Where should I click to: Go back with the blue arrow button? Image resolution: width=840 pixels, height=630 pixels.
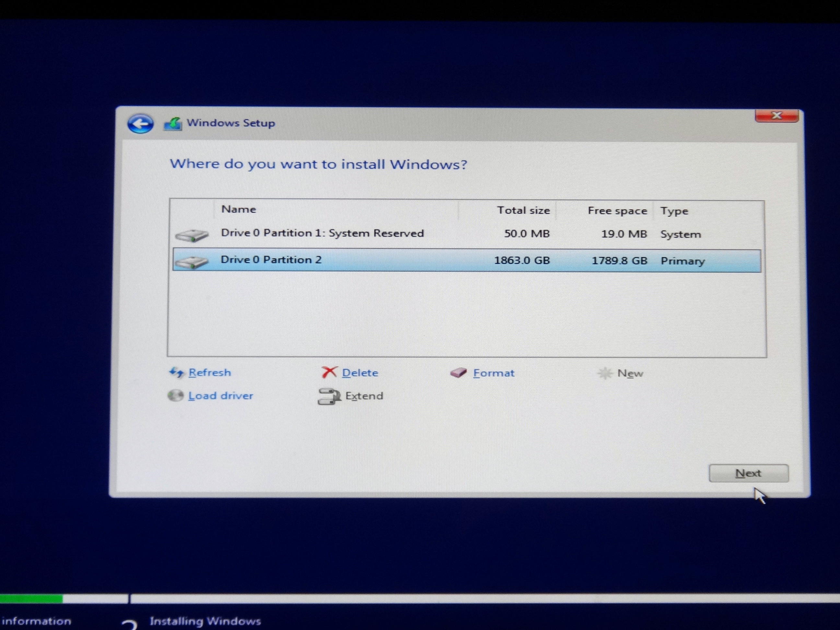(141, 123)
